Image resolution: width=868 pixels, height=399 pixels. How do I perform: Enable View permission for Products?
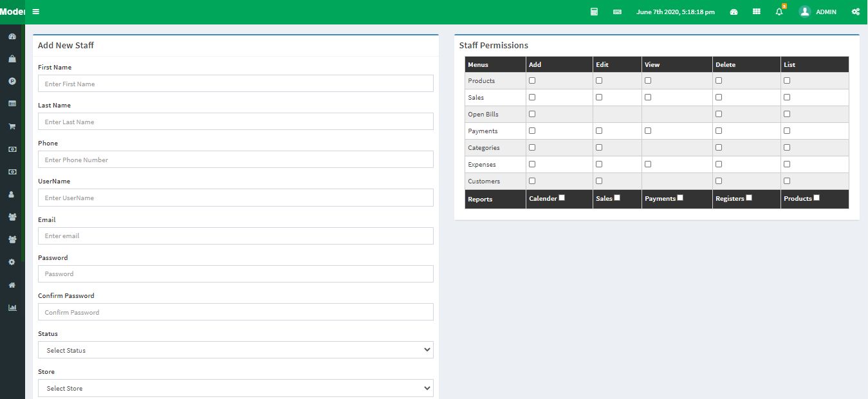pyautogui.click(x=648, y=80)
